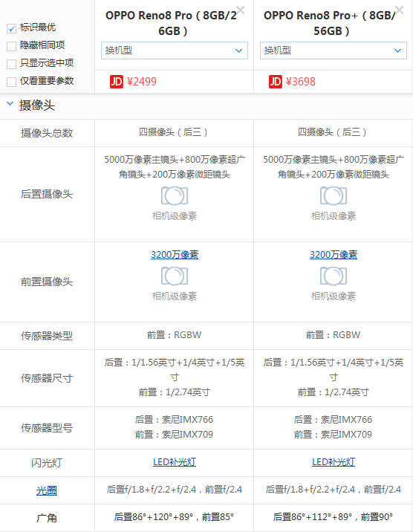Click Reno8 Pro+ 前置：RGBW cell

pos(334,335)
